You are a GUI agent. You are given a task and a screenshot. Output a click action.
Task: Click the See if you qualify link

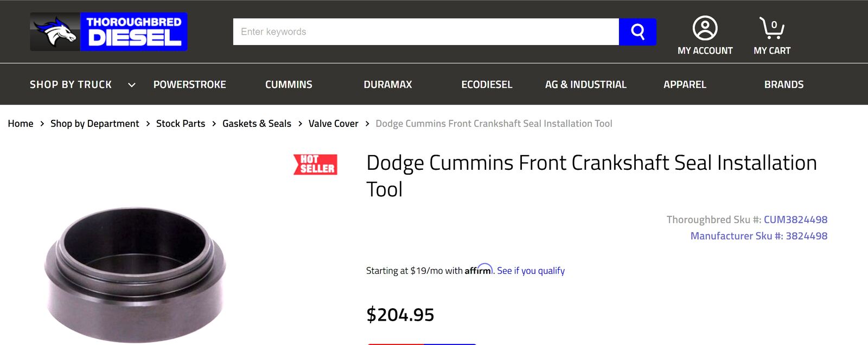coord(531,270)
